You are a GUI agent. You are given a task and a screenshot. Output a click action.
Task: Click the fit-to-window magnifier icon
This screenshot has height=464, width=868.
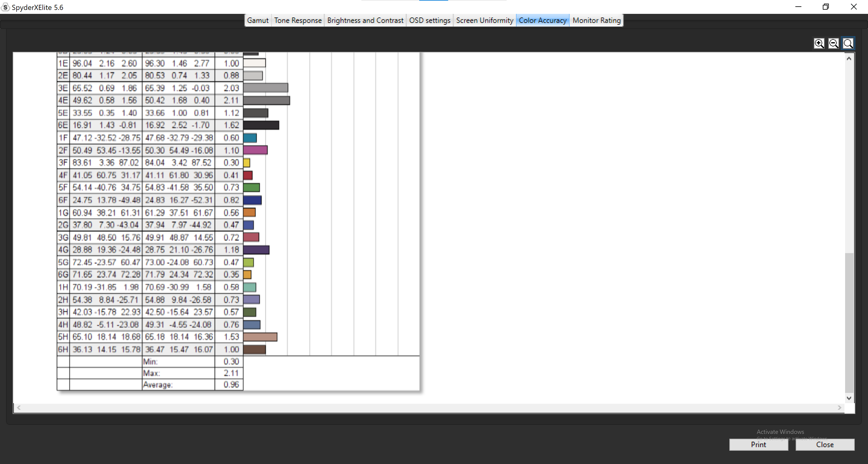point(848,43)
